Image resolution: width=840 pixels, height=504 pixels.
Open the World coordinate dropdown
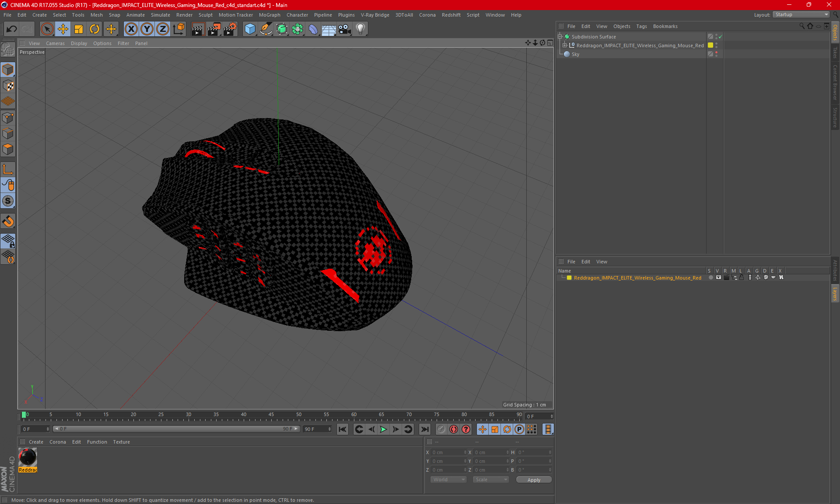pyautogui.click(x=448, y=479)
